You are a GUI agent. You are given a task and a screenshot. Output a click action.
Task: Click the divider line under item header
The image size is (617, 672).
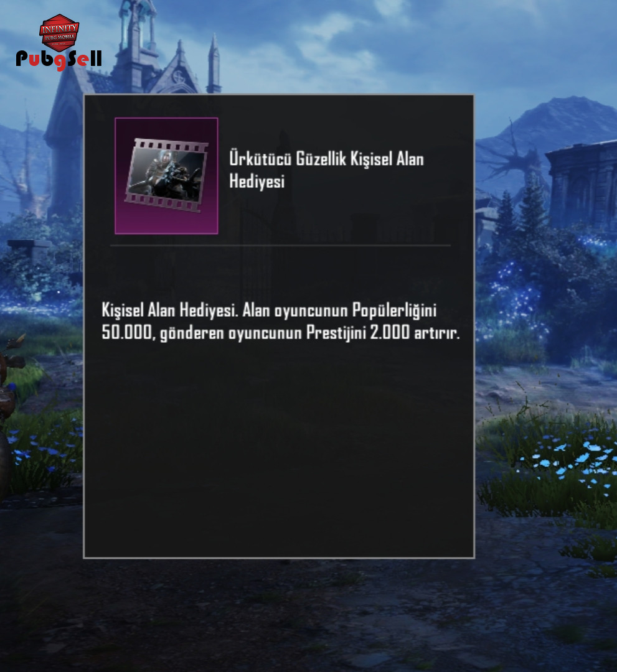(280, 246)
